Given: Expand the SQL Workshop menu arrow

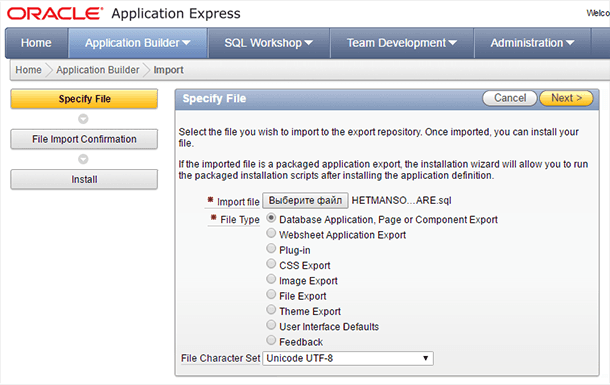Looking at the screenshot, I should 309,43.
